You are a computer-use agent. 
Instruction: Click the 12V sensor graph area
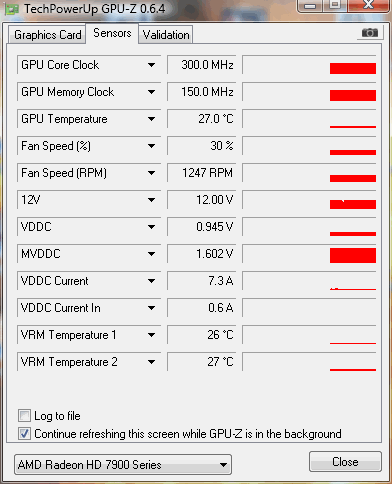pos(309,200)
